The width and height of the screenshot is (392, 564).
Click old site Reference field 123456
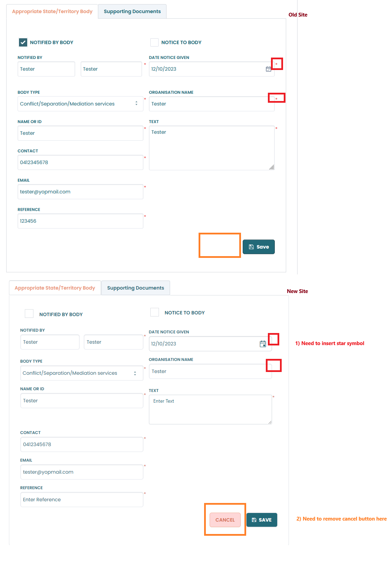80,221
